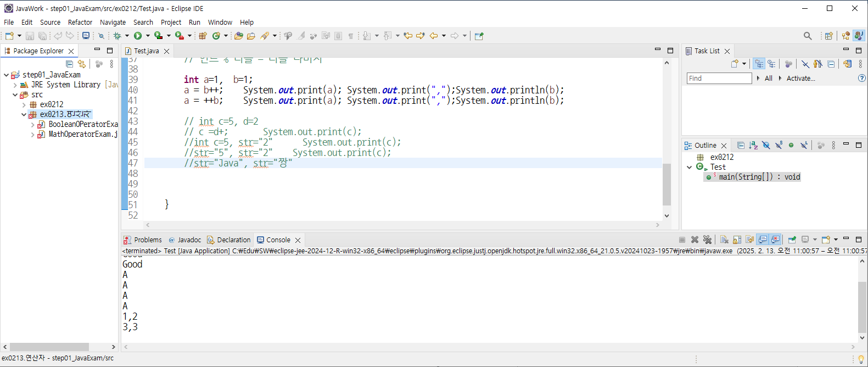This screenshot has height=367, width=868.
Task: Click the Open Type icon
Action: (238, 36)
